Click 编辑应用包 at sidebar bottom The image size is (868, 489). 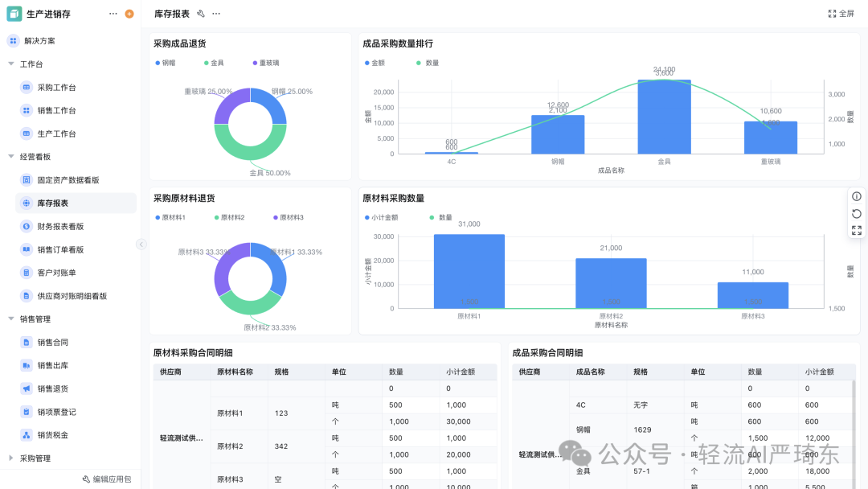[x=107, y=479]
